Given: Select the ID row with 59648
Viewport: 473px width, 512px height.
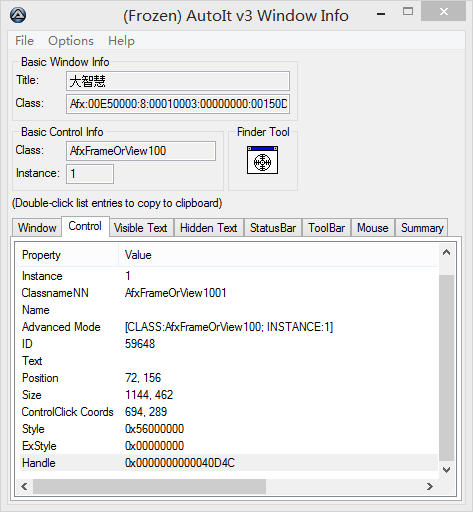Looking at the screenshot, I should point(228,344).
